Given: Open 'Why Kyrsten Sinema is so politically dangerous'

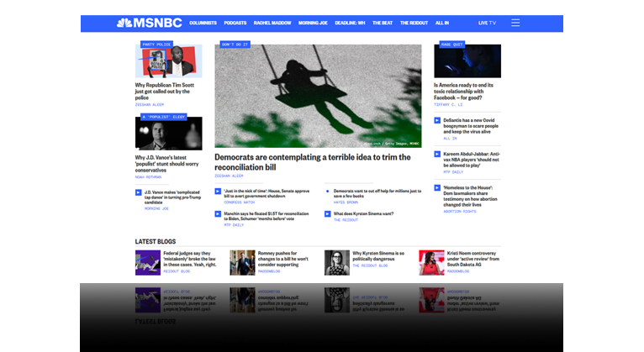Looking at the screenshot, I should tap(378, 256).
